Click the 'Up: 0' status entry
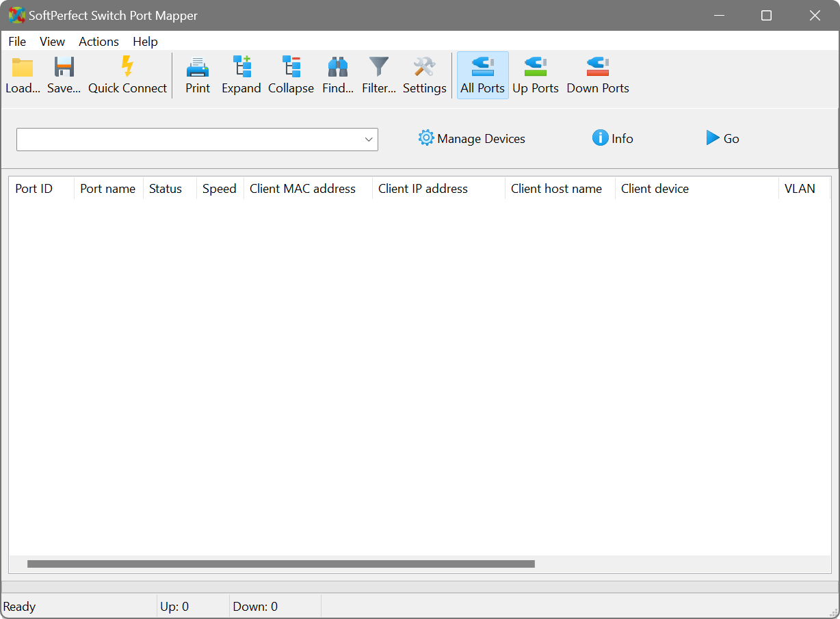This screenshot has height=619, width=840. (174, 607)
